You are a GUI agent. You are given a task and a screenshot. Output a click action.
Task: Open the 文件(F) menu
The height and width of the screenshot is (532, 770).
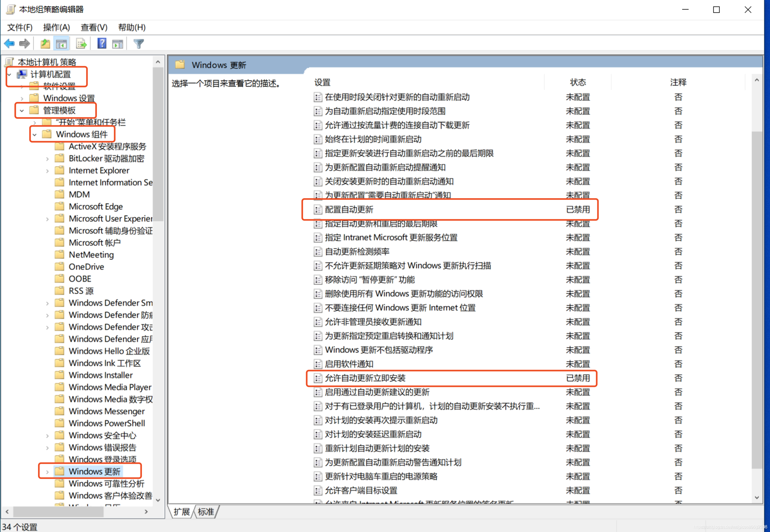tap(20, 27)
